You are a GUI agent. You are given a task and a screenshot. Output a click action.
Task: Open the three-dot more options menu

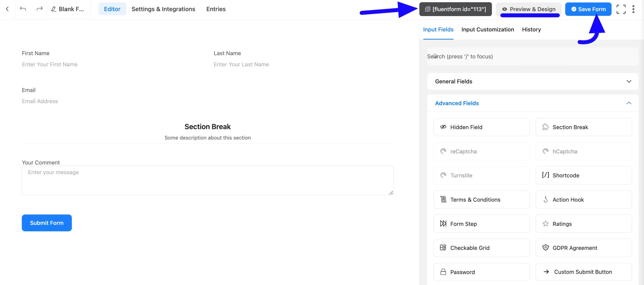click(x=633, y=9)
